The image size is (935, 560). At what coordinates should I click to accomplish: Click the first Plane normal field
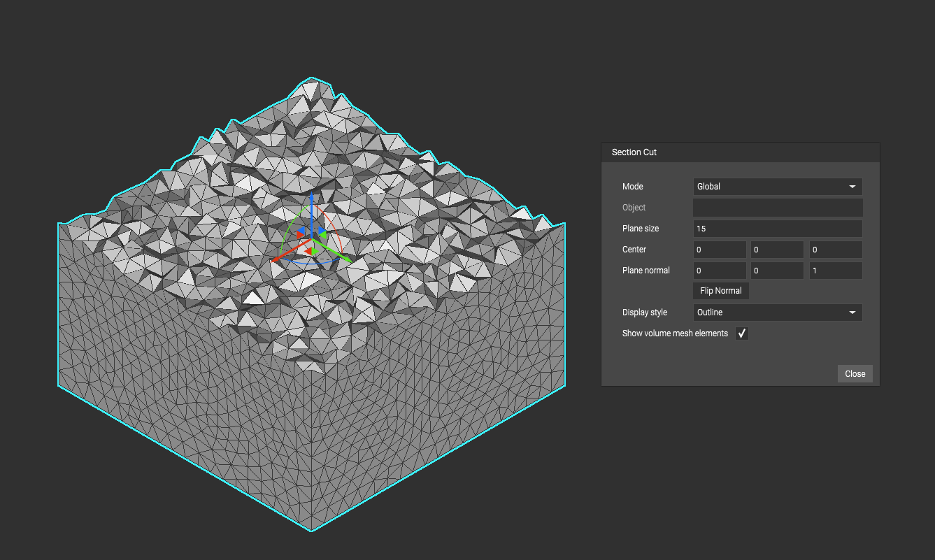[x=720, y=271]
